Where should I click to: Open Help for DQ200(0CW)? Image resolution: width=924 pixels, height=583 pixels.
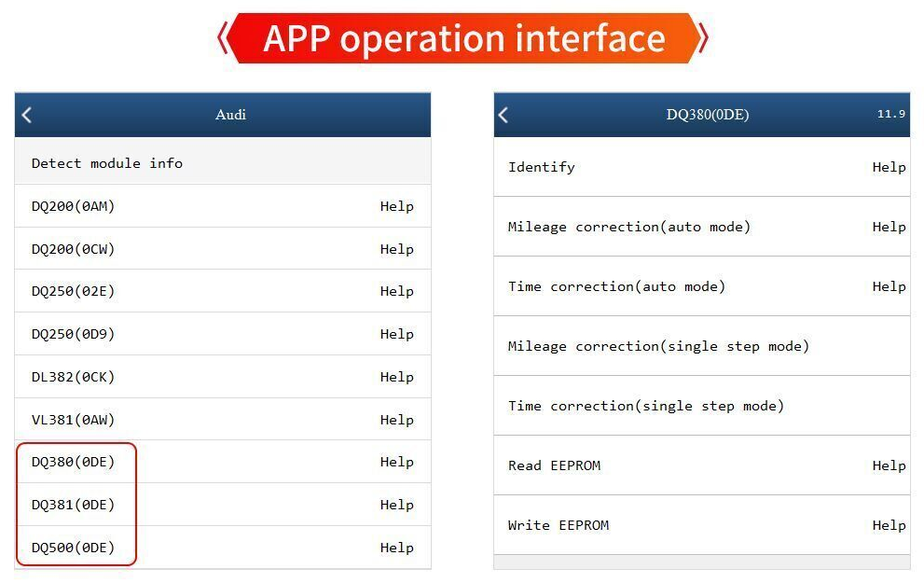(x=396, y=249)
